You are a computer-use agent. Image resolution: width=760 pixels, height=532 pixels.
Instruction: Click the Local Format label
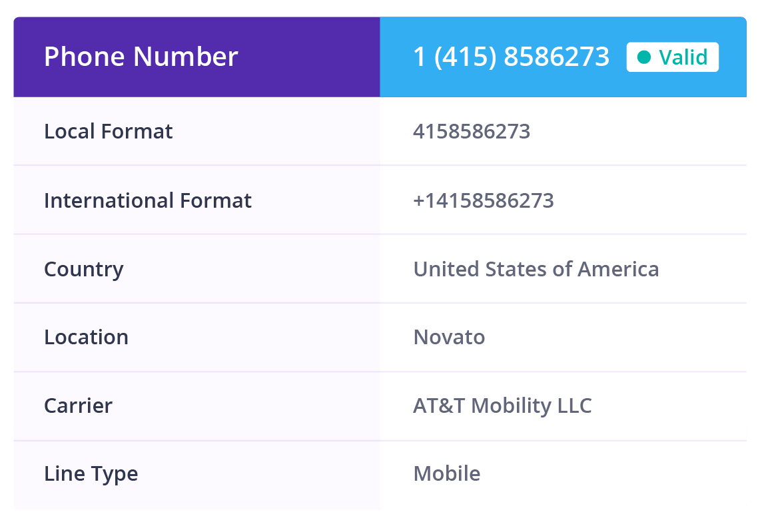[x=108, y=131]
